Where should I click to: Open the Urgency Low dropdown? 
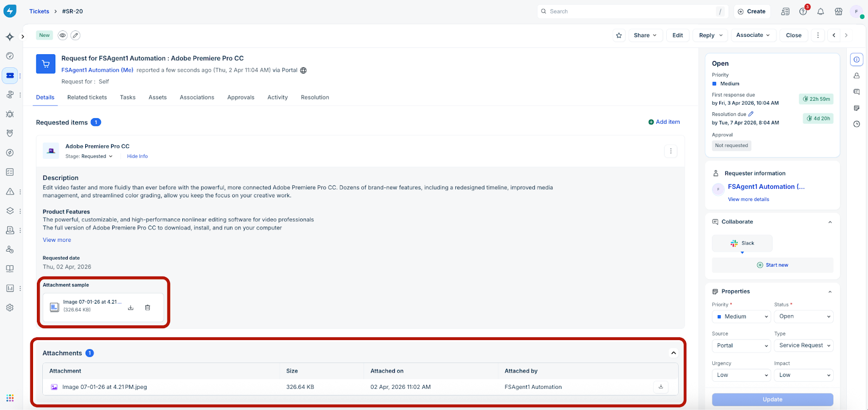pos(741,375)
